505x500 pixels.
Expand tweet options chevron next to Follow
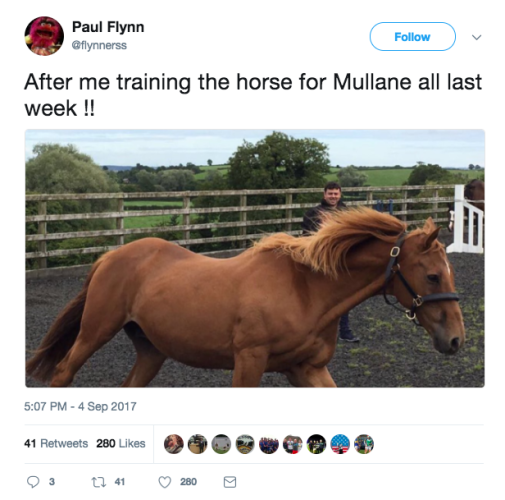point(477,37)
